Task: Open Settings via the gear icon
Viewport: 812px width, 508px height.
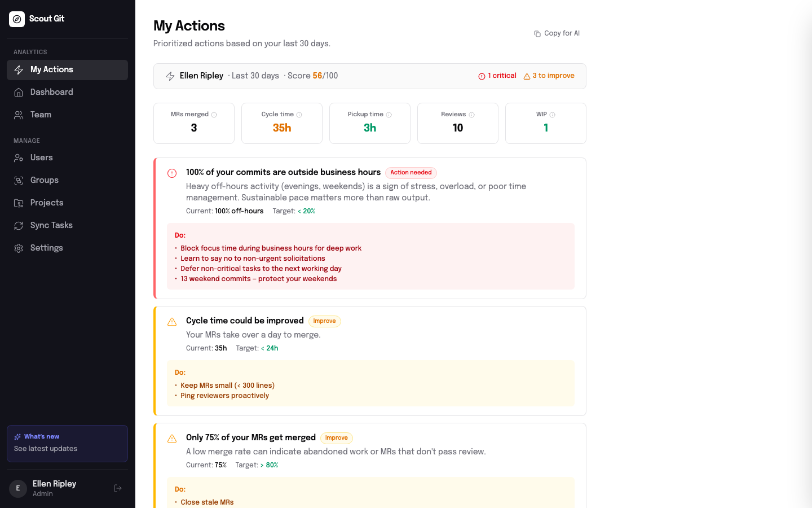Action: [x=19, y=248]
